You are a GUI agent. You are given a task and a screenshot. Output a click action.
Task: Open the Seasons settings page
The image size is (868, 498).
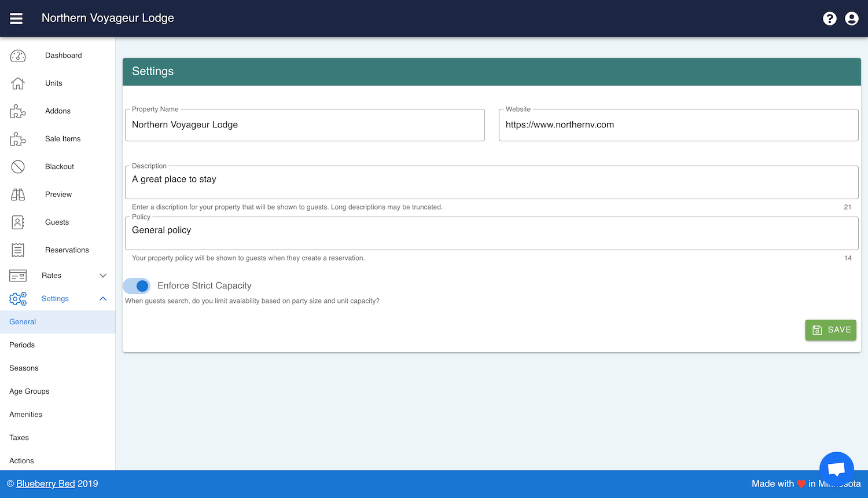[24, 368]
